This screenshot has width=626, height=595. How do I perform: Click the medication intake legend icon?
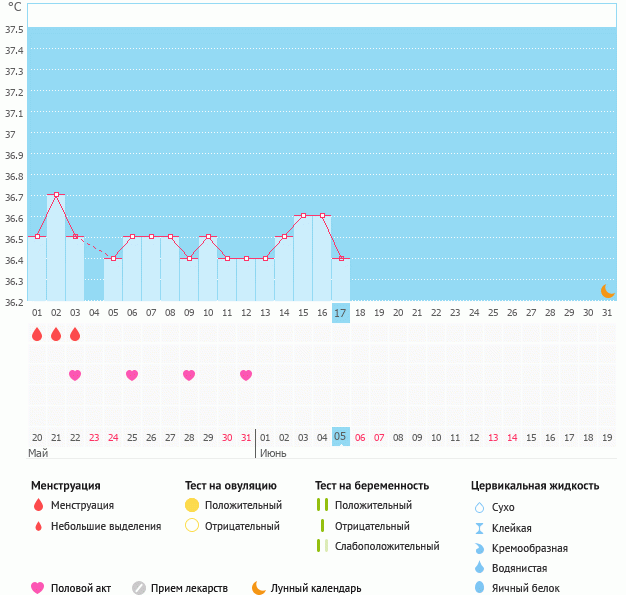(x=139, y=588)
